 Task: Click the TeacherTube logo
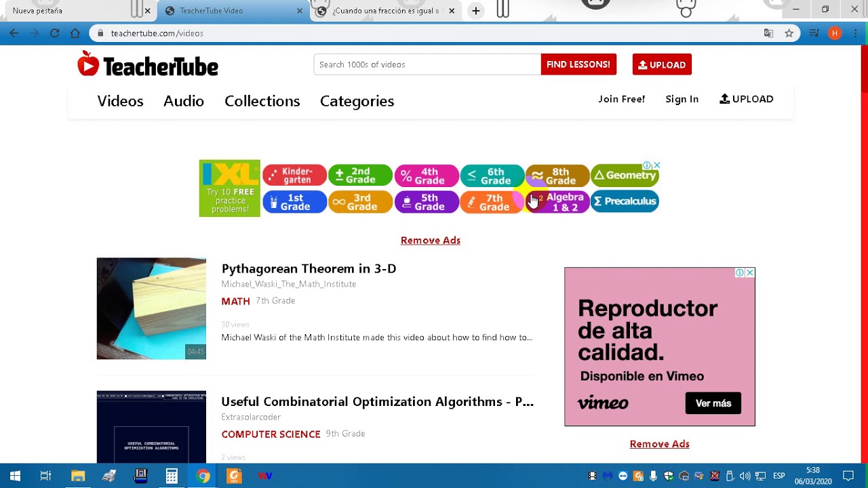pyautogui.click(x=148, y=65)
